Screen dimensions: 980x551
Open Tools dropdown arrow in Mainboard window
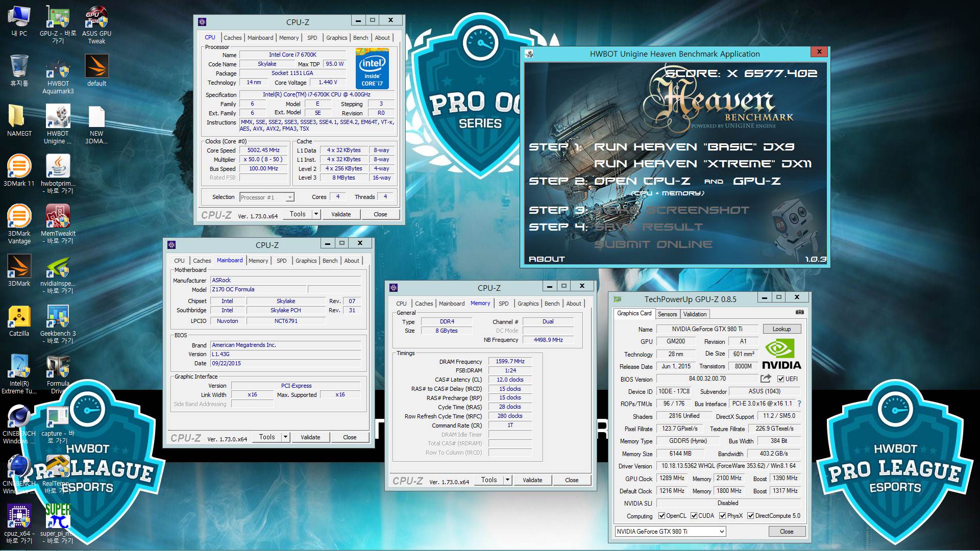pos(285,437)
